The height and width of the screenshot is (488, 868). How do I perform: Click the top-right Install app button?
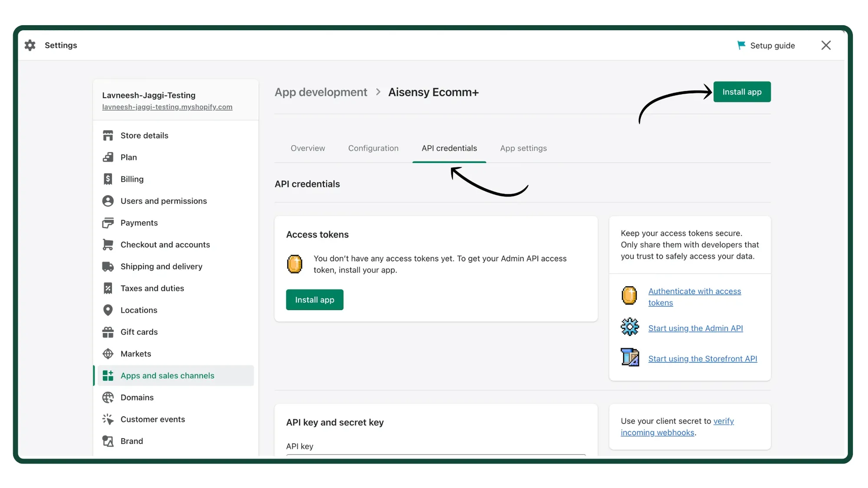(x=742, y=92)
